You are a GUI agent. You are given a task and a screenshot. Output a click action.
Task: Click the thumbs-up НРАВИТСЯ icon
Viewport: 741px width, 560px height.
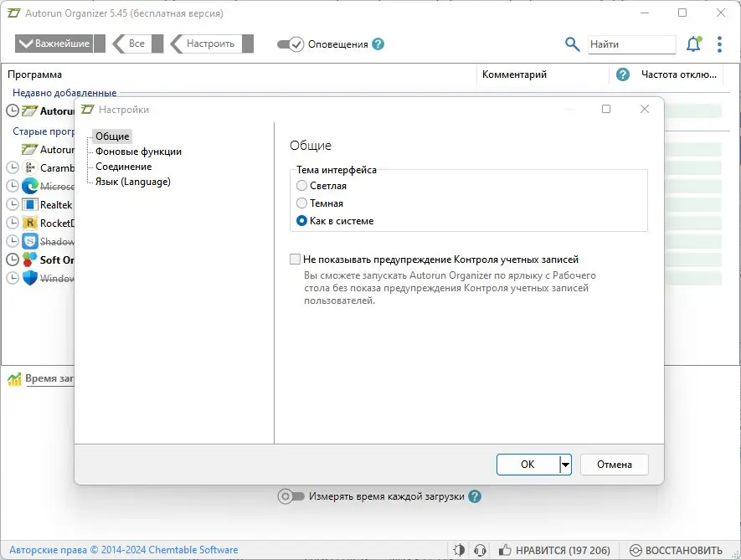(x=505, y=550)
